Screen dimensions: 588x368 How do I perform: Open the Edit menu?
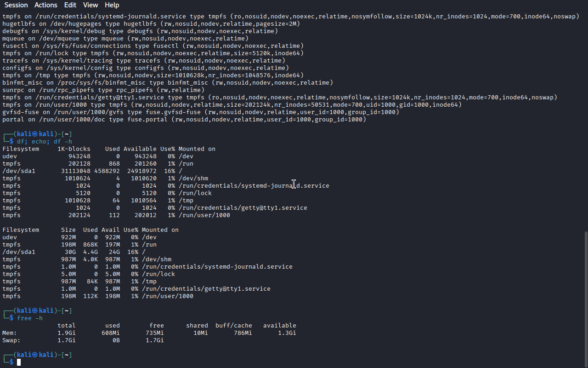point(70,5)
